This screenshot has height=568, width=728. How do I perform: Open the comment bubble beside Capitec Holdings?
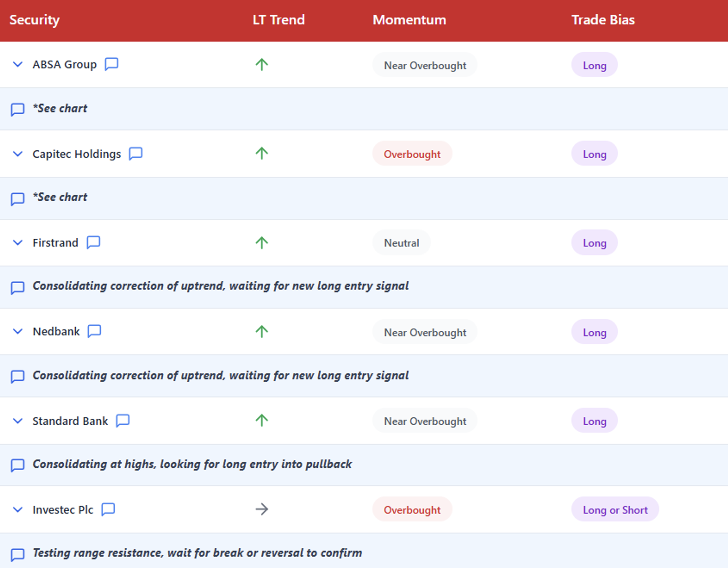coord(135,154)
